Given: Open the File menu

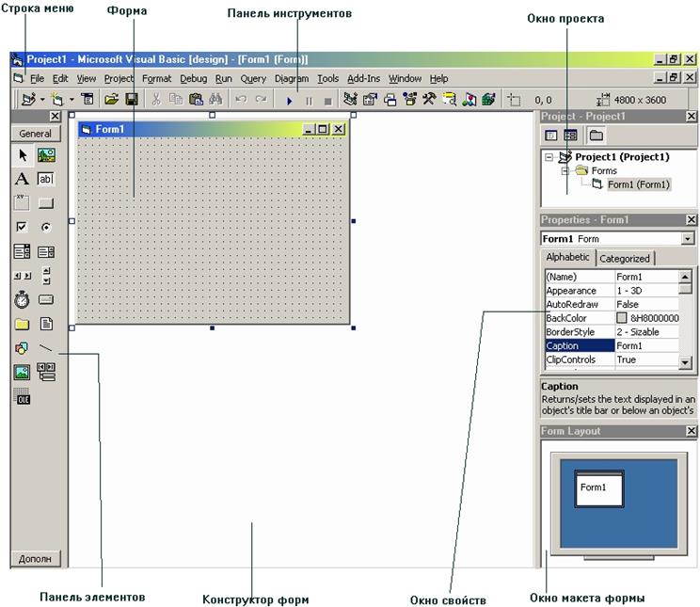Looking at the screenshot, I should point(37,79).
